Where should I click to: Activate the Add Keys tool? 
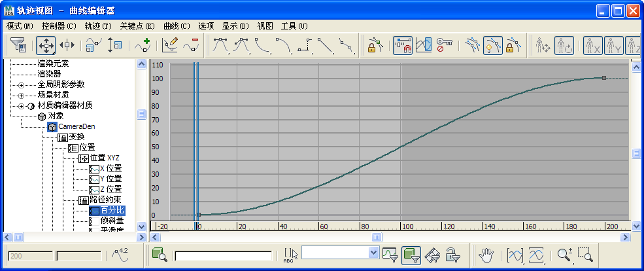[143, 45]
